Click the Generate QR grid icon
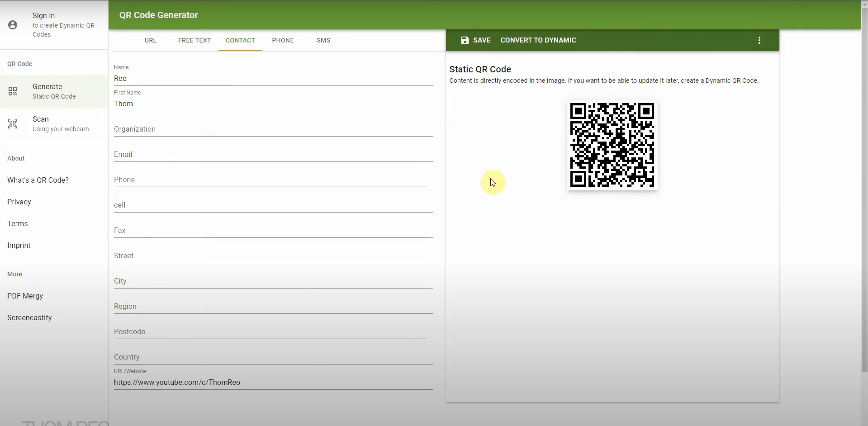Viewport: 868px width, 426px height. point(13,91)
